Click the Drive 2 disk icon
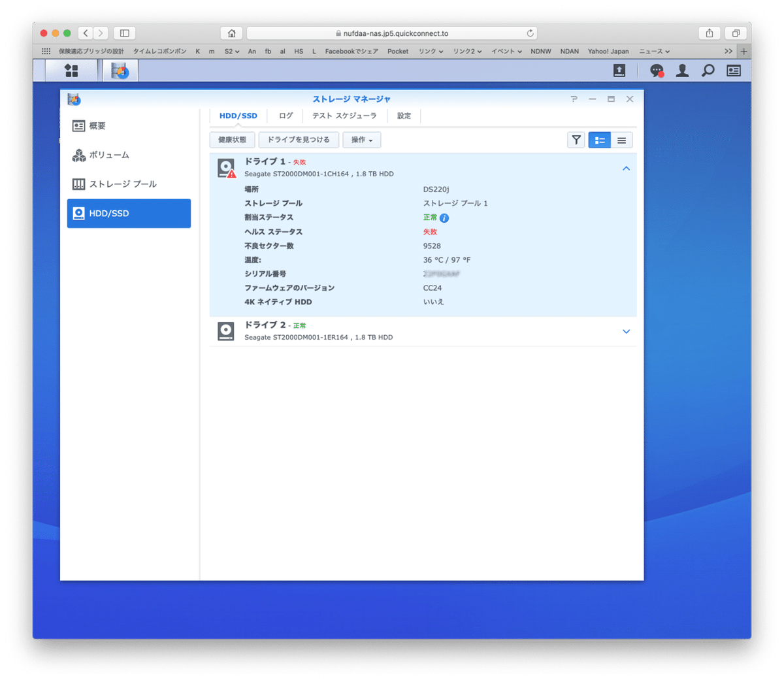The height and width of the screenshot is (682, 784). (x=226, y=331)
